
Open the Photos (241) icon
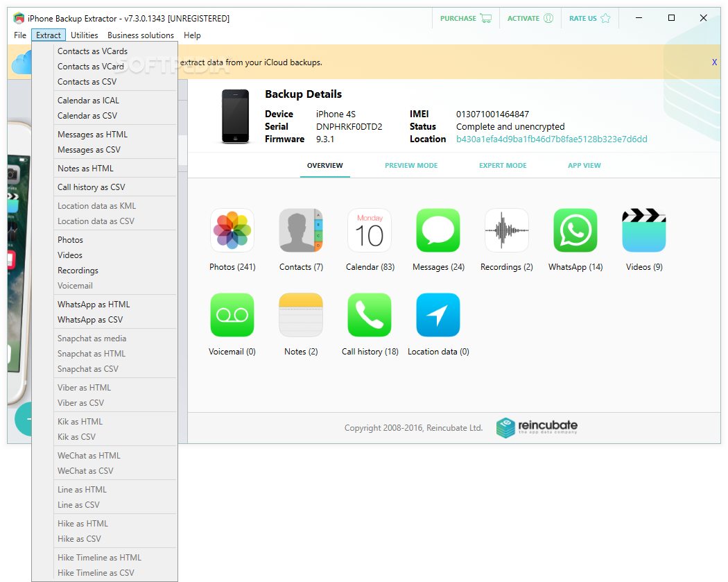coord(232,230)
